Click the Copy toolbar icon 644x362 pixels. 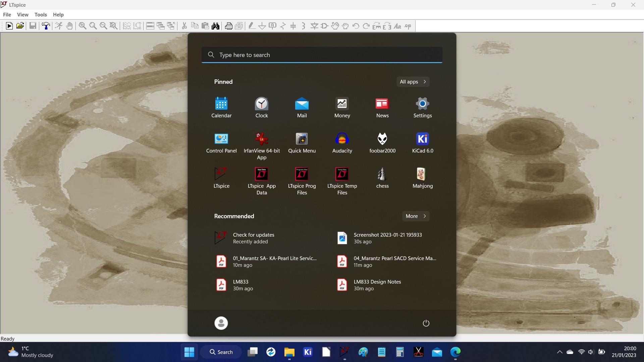click(195, 26)
